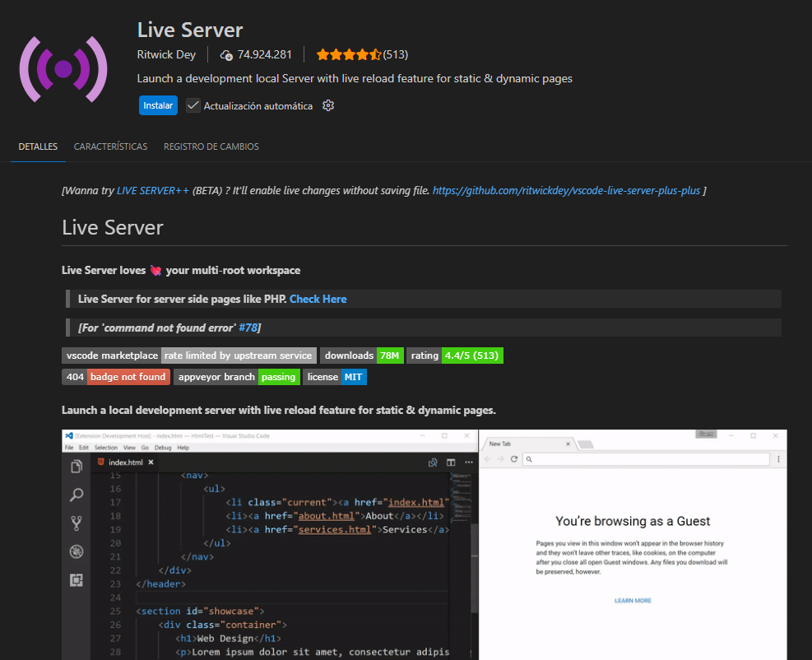Open the REGISTRO DE CAMBIOS tab
This screenshot has height=660, width=812.
click(211, 146)
